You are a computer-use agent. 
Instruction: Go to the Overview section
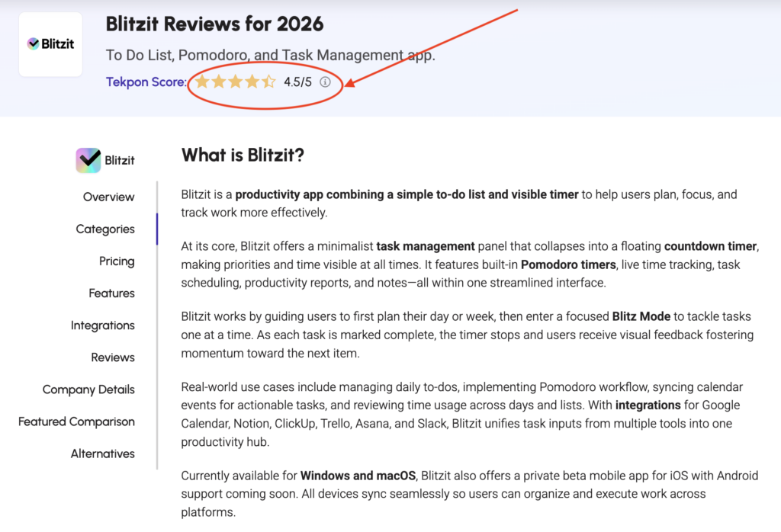(108, 197)
